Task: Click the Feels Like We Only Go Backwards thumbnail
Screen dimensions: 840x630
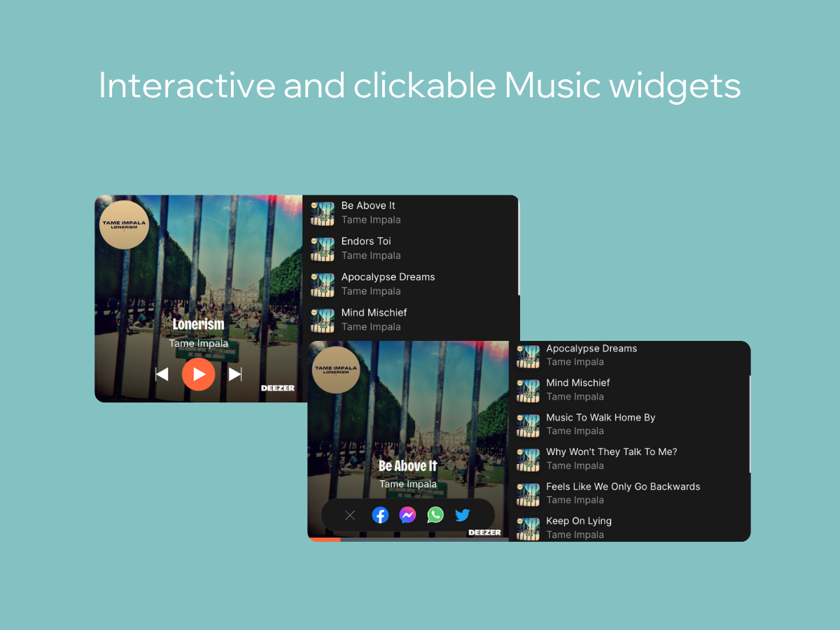Action: click(x=528, y=493)
